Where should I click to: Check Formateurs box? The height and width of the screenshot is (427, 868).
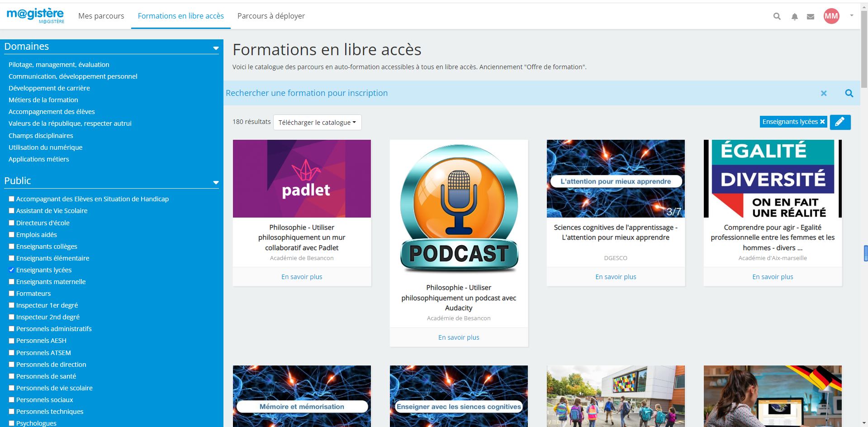(x=12, y=294)
